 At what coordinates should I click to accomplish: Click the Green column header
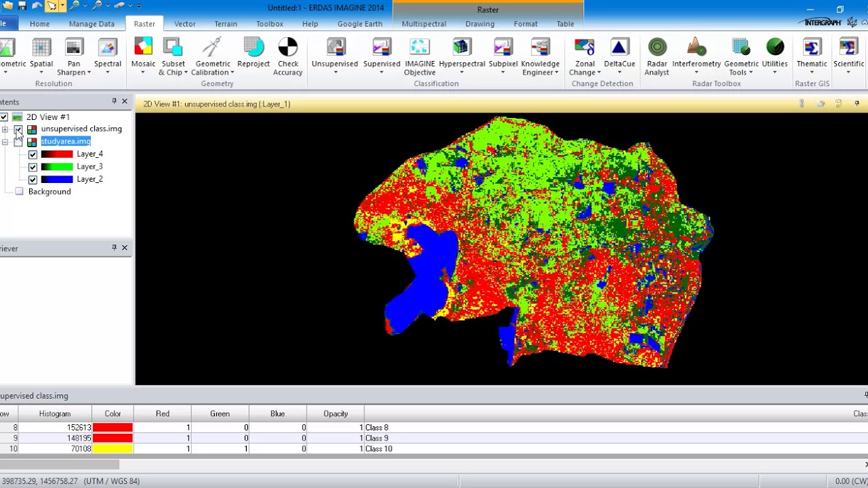click(x=220, y=413)
